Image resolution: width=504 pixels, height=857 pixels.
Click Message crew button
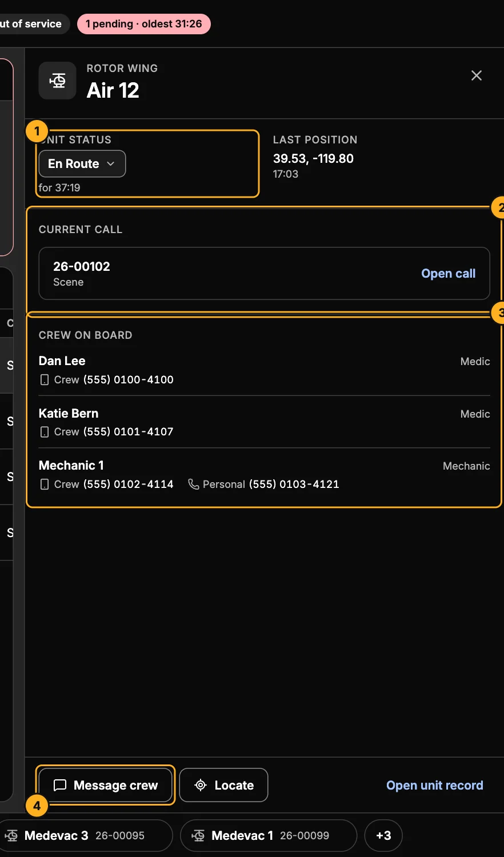[x=106, y=785]
